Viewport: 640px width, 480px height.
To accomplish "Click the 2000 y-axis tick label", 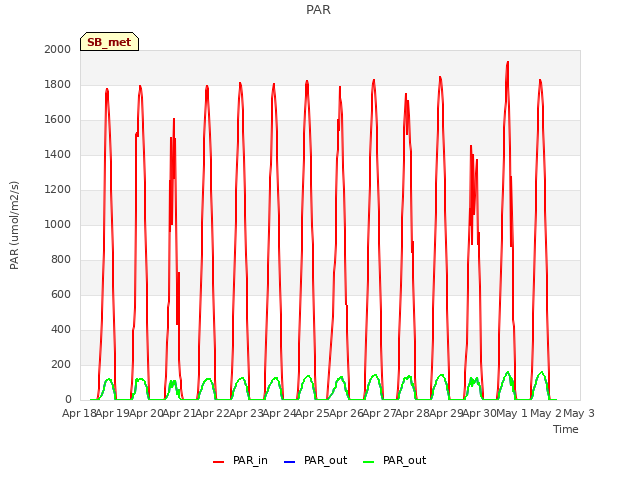I will [x=58, y=49].
